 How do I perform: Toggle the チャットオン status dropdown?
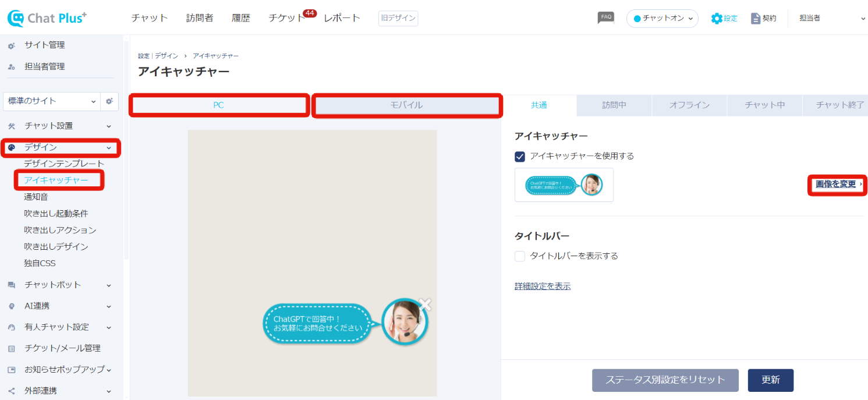pyautogui.click(x=662, y=19)
